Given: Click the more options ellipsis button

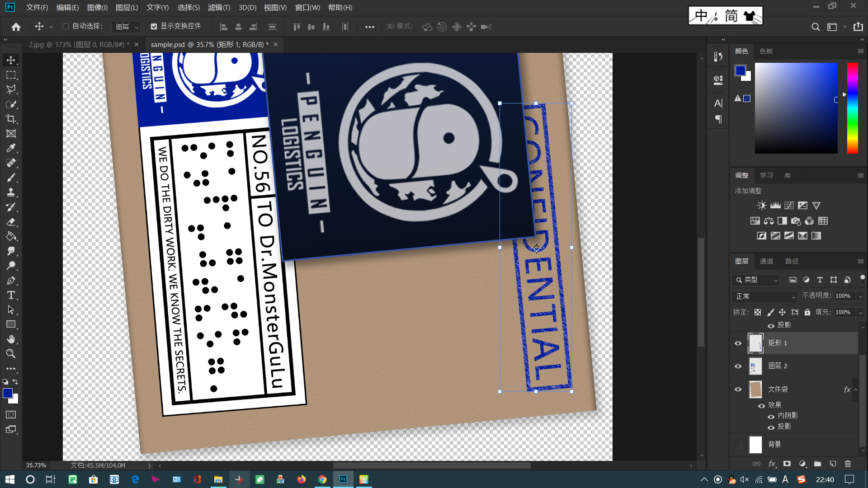Looking at the screenshot, I should coord(369,27).
